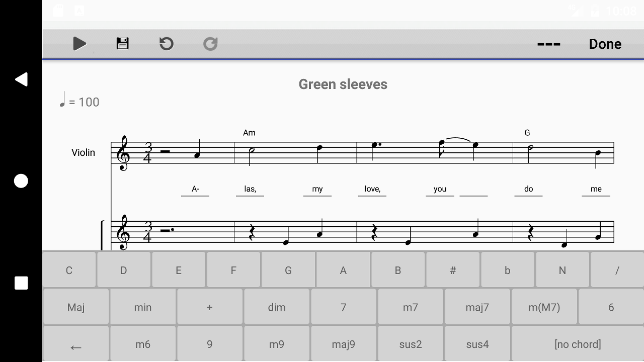Tap Done to finish chord entry

(x=605, y=44)
